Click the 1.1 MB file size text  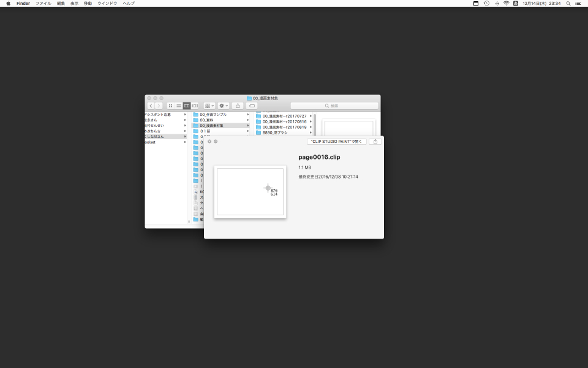coord(304,167)
